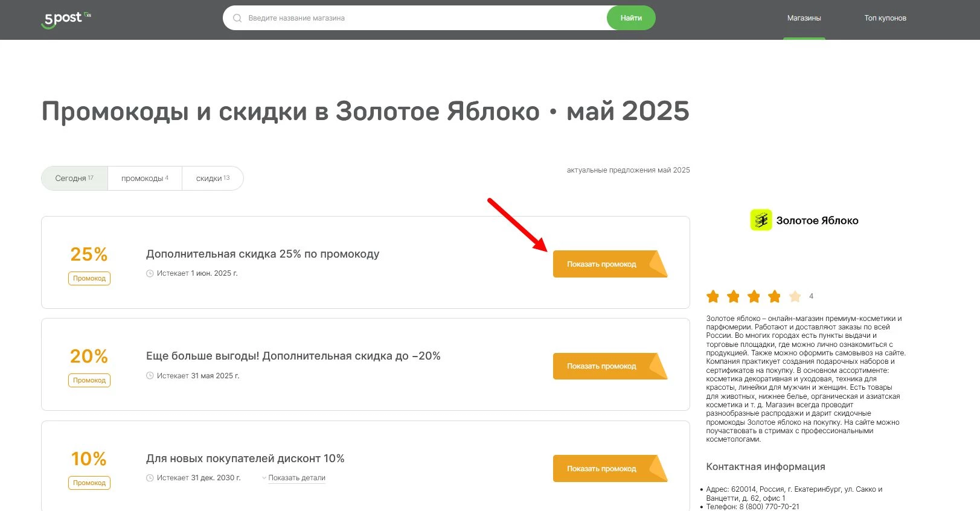Click the "Промокод" badge under 10%
The image size is (980, 511).
[89, 483]
